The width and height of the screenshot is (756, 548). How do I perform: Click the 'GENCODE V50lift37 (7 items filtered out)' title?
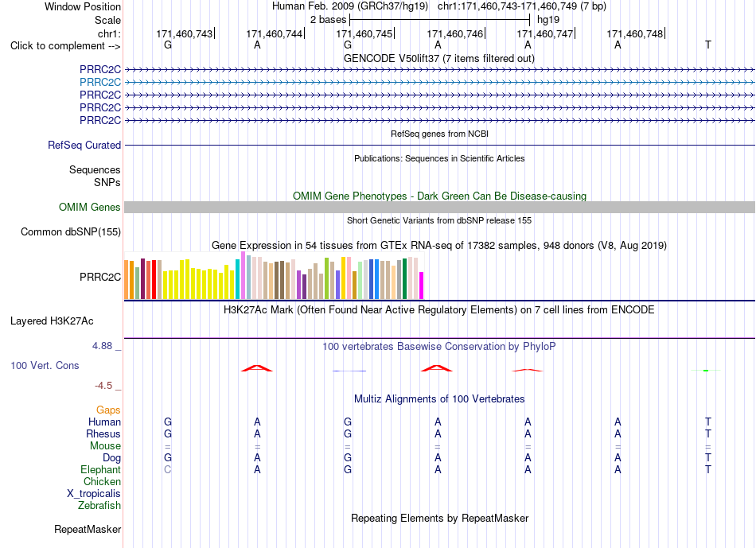[439, 58]
